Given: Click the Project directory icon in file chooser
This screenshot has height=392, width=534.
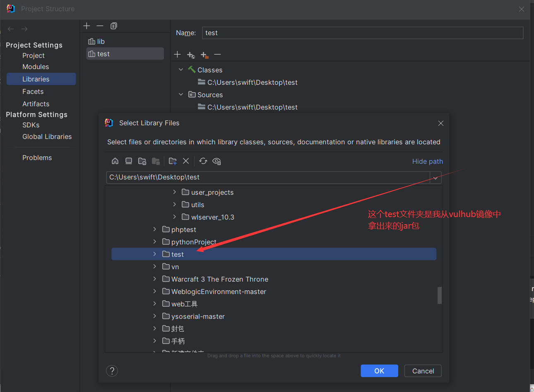Looking at the screenshot, I should tap(142, 161).
